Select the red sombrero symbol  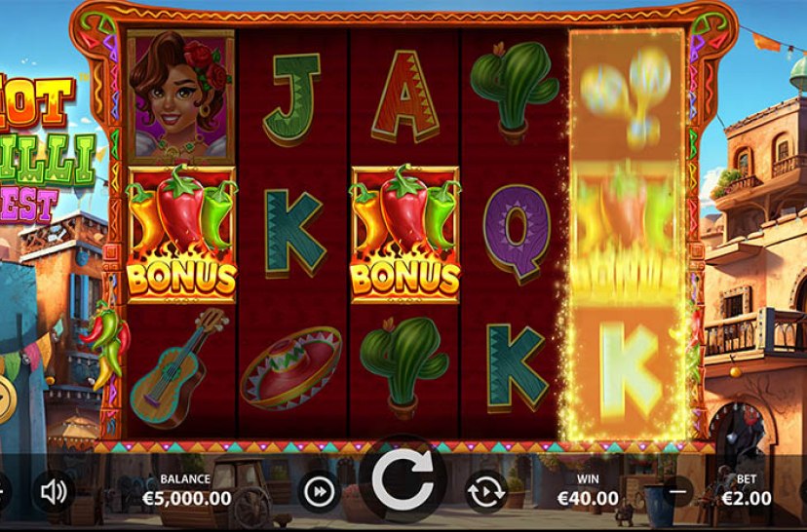click(x=291, y=367)
